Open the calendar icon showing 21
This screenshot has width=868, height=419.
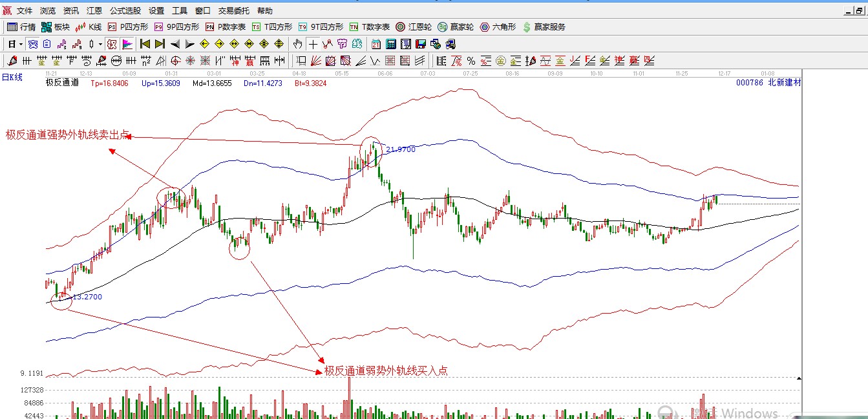pos(376,44)
